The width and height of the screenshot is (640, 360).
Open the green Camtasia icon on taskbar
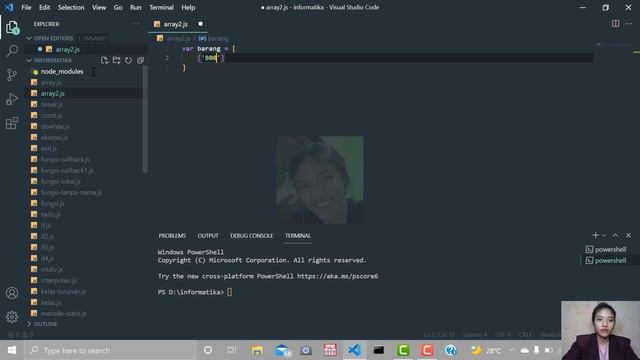(403, 350)
